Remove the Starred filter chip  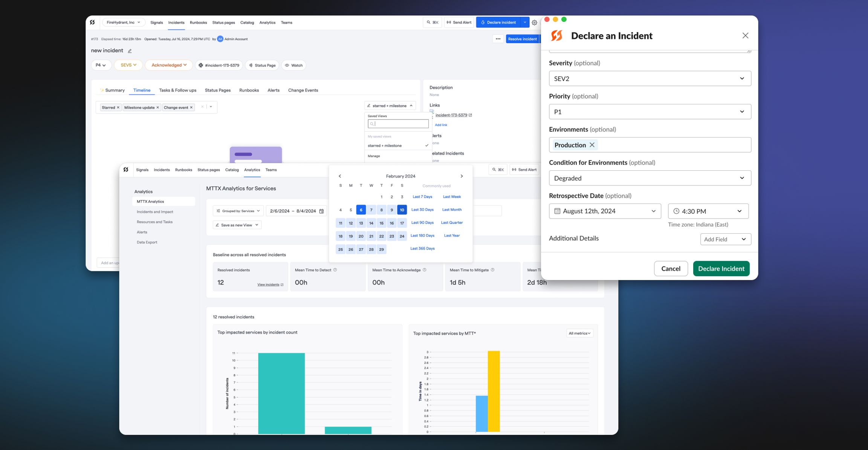click(x=118, y=107)
